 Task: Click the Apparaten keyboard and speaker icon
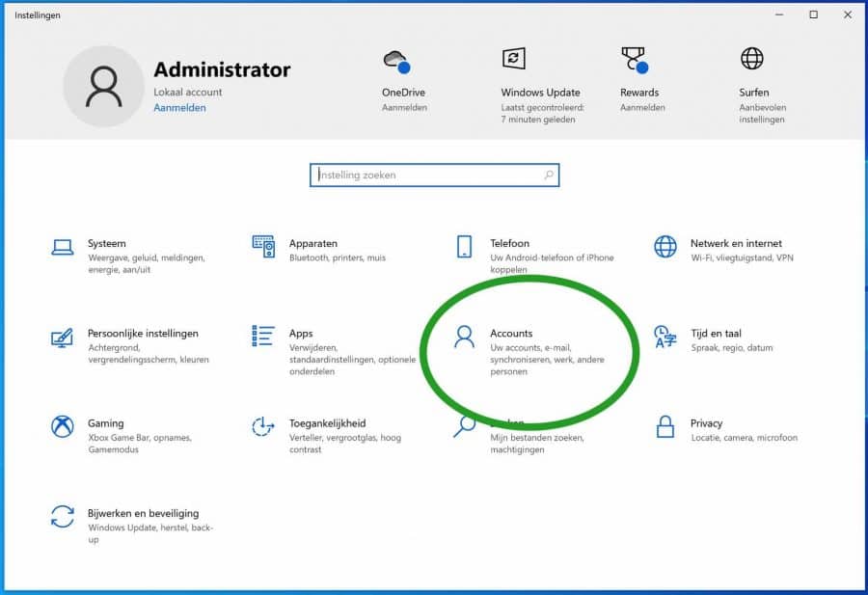(x=263, y=246)
